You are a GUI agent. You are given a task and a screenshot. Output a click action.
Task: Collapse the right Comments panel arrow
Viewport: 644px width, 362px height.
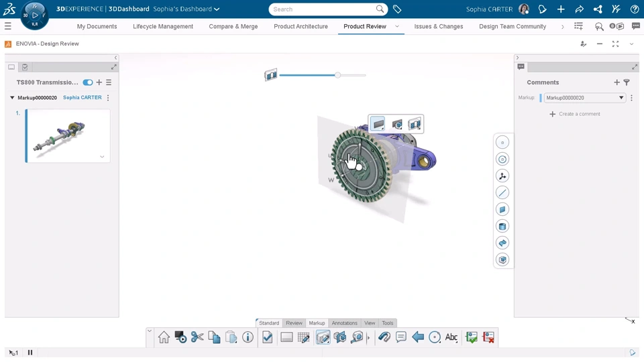pos(517,58)
